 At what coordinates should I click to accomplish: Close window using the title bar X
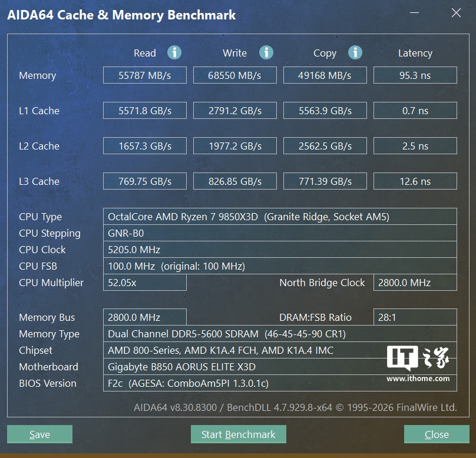coord(456,13)
